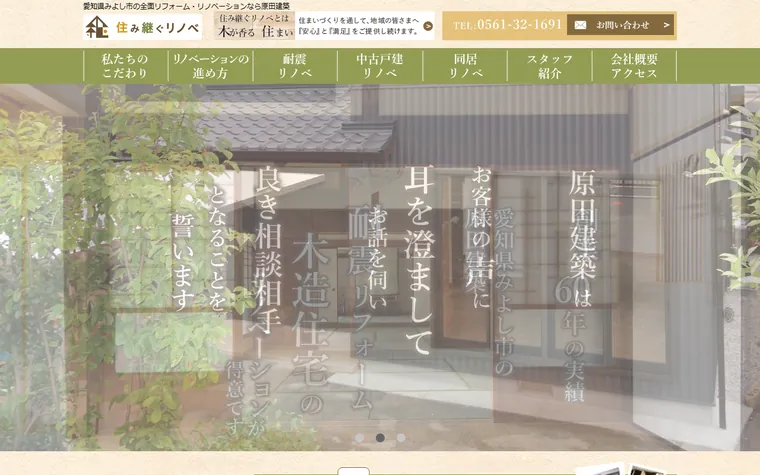Open リノベーションの進め方 menu item
This screenshot has width=760, height=475.
click(210, 66)
